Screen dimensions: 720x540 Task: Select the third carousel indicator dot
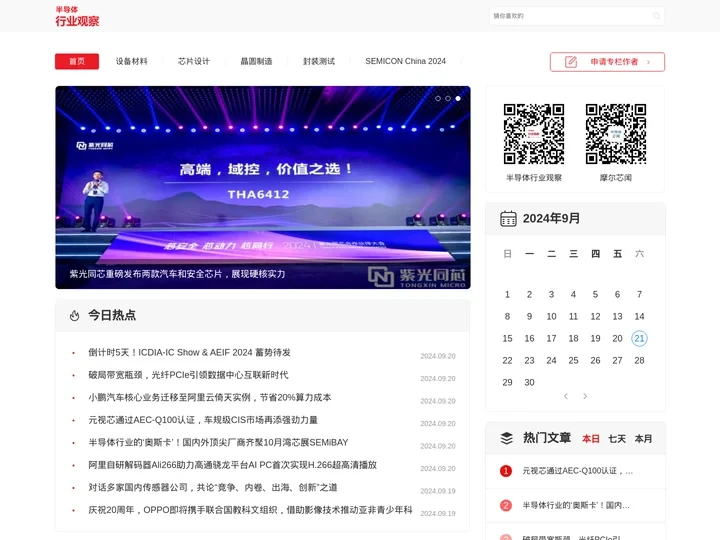(458, 98)
